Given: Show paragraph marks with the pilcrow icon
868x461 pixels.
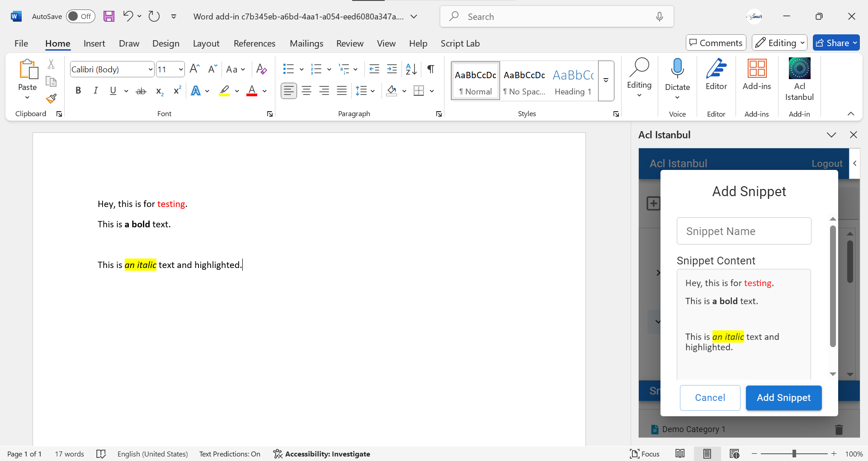Looking at the screenshot, I should click(431, 69).
